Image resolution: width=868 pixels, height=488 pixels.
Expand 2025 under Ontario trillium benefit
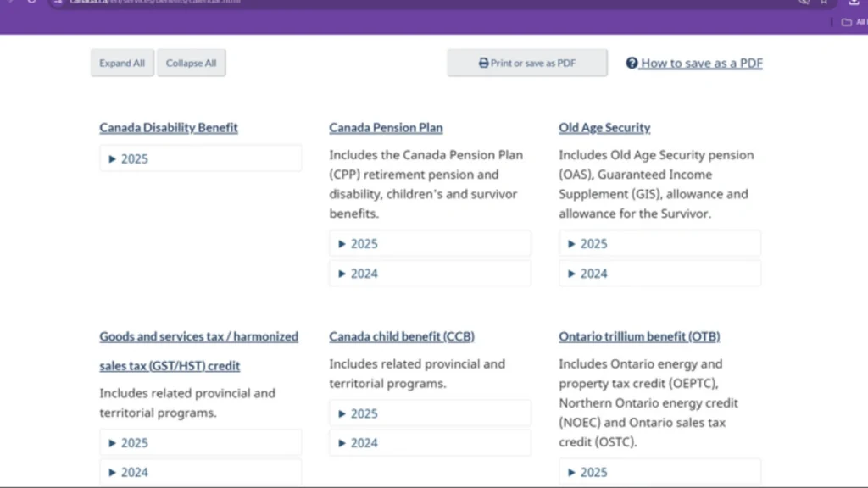[593, 472]
